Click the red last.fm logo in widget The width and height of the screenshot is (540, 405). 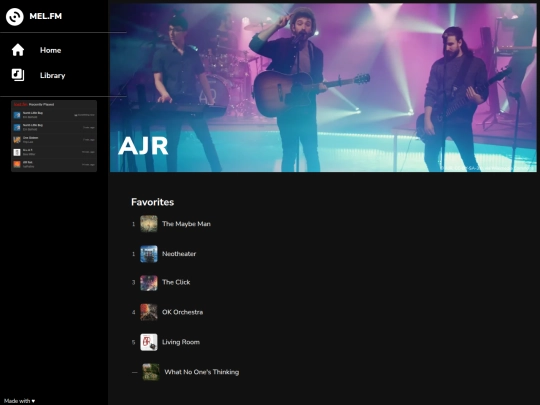20,104
